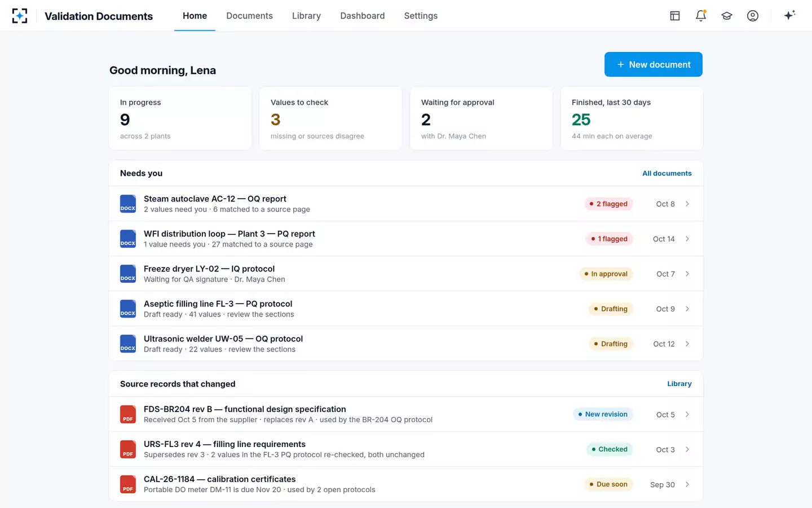Click DOCX icon for WFI distribution loop
This screenshot has width=812, height=508.
128,239
